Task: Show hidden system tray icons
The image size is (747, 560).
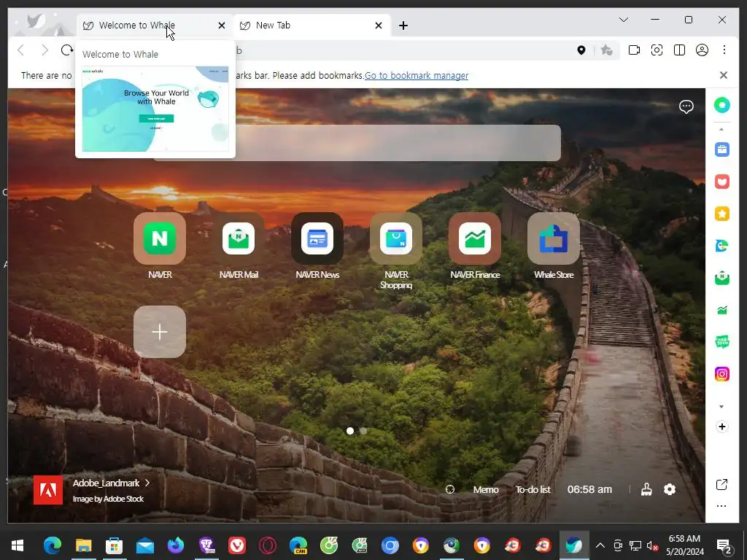Action: tap(600, 545)
